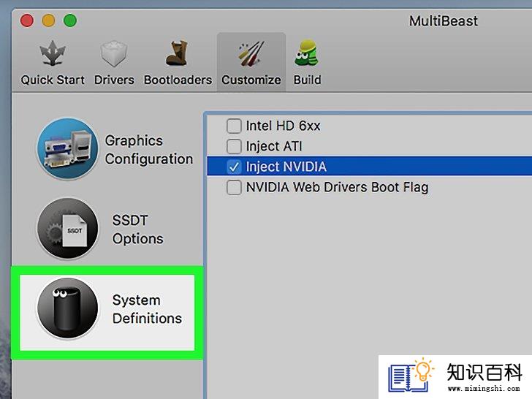Click the NVIDIA Web Drivers Boot Flag text
Screen dimensions: 532x399
pyautogui.click(x=338, y=187)
